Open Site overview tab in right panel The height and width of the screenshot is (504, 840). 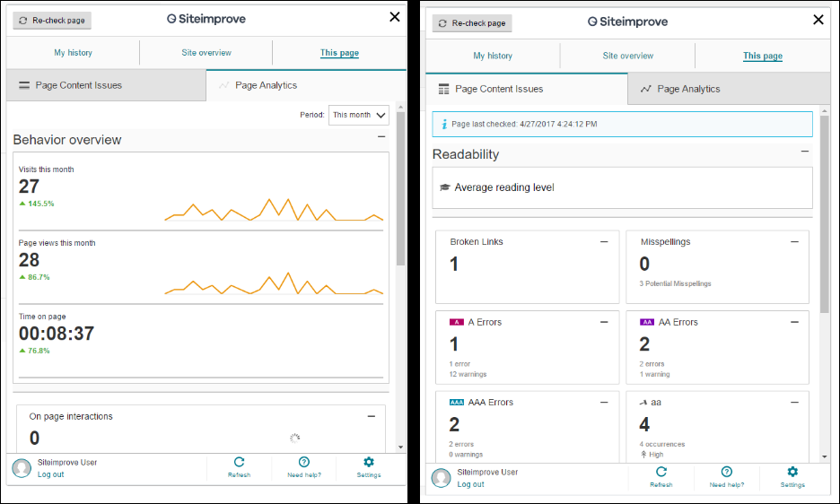628,56
